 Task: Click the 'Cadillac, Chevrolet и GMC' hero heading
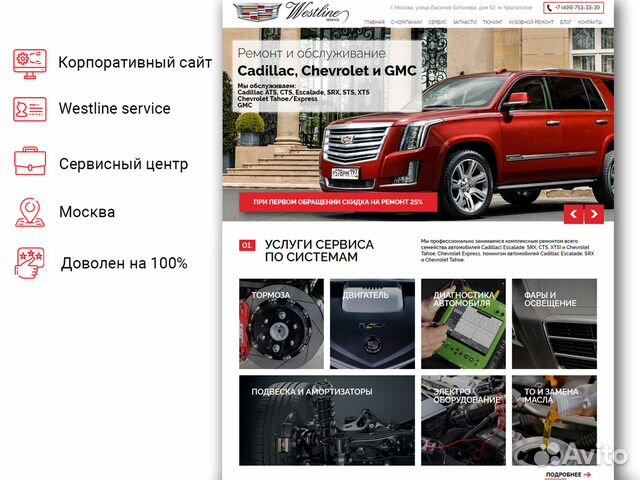coord(327,71)
